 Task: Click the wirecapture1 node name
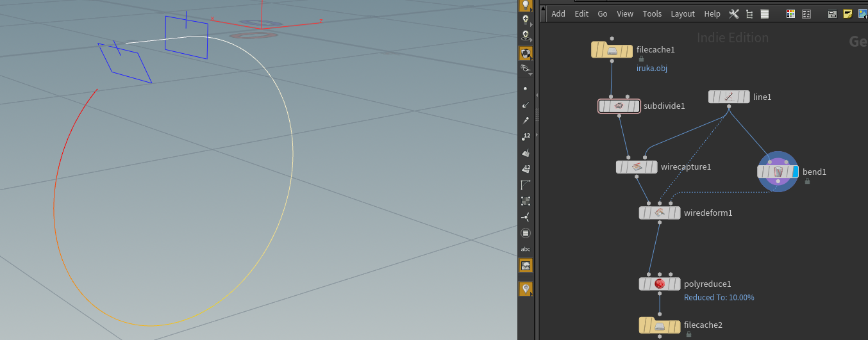[x=686, y=166]
